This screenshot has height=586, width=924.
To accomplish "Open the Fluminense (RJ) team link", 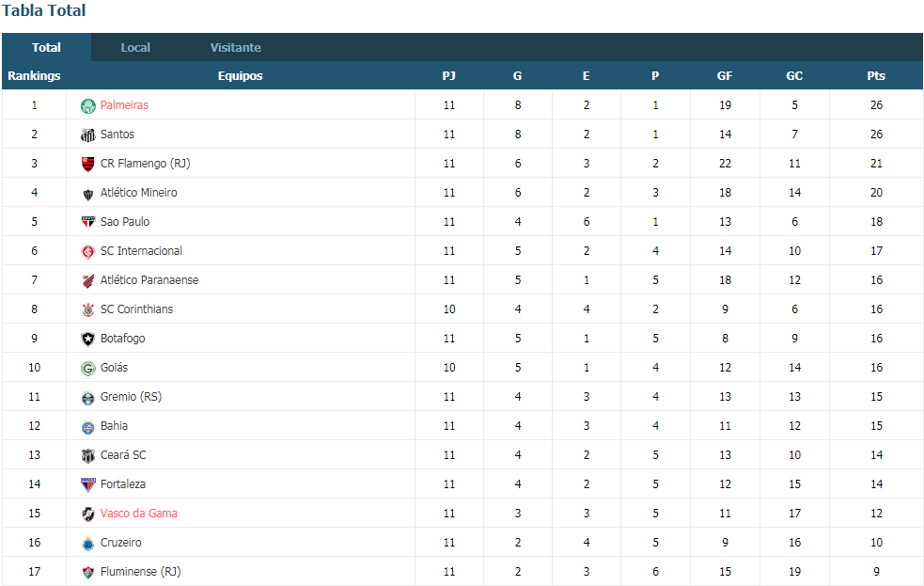I will point(140,572).
